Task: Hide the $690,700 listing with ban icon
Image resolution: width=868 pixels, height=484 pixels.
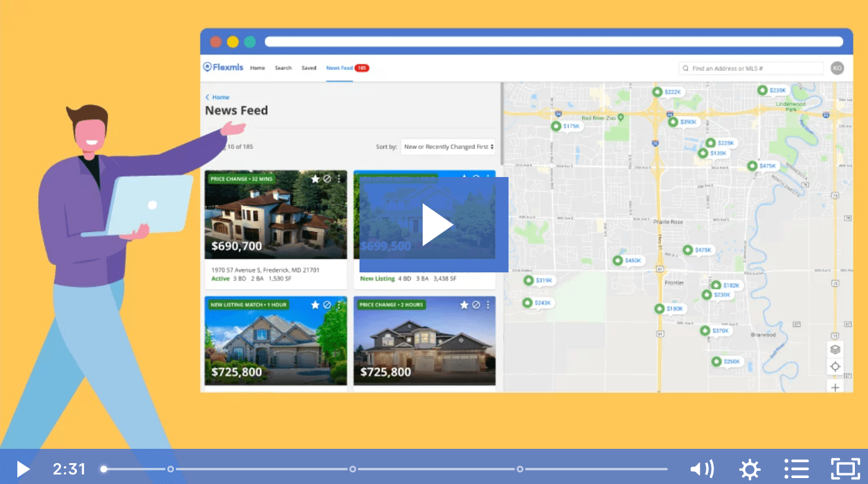Action: coord(327,179)
